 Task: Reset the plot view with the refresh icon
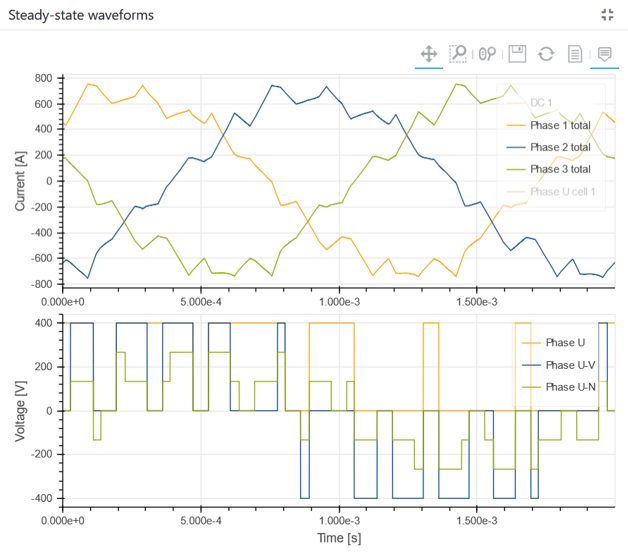coord(546,53)
